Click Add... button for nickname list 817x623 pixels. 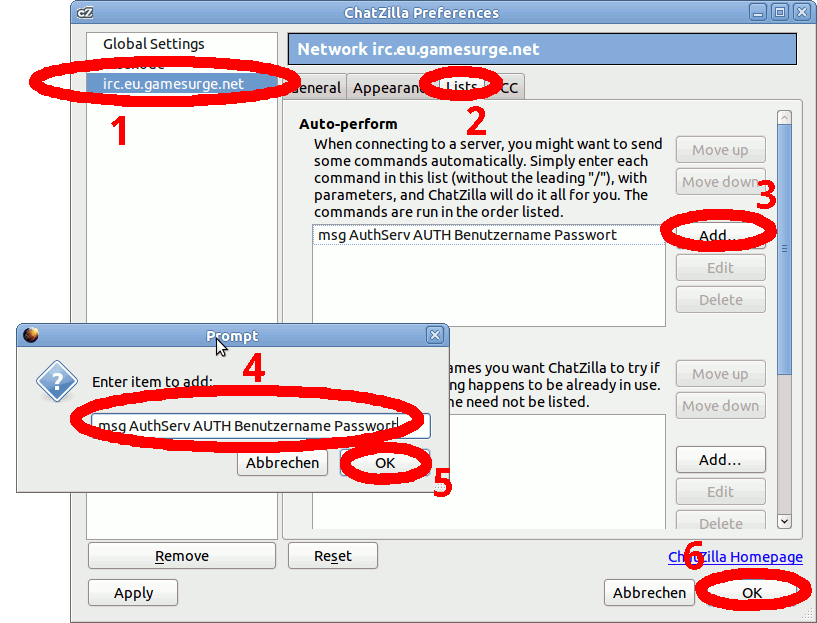click(721, 460)
